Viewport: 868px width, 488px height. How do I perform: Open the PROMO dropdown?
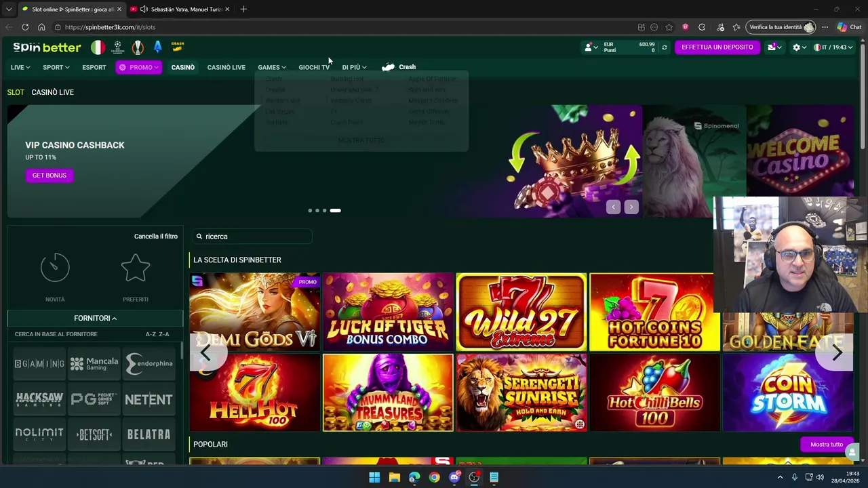(x=138, y=67)
